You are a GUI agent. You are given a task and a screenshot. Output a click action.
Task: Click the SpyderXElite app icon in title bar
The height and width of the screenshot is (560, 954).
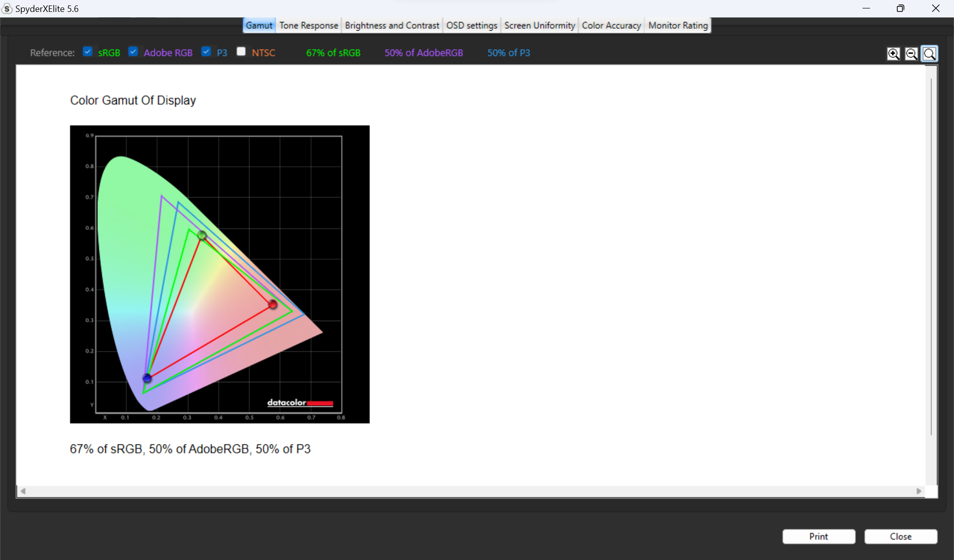point(7,8)
